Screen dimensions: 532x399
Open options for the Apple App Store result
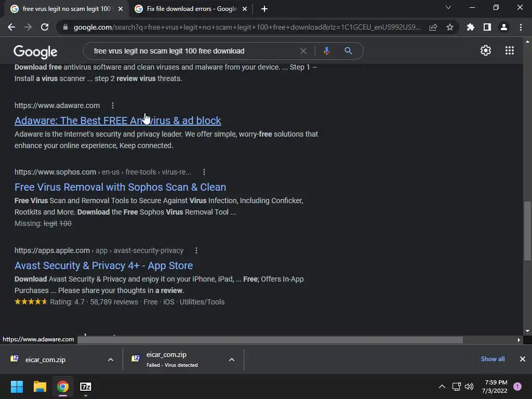coord(196,250)
